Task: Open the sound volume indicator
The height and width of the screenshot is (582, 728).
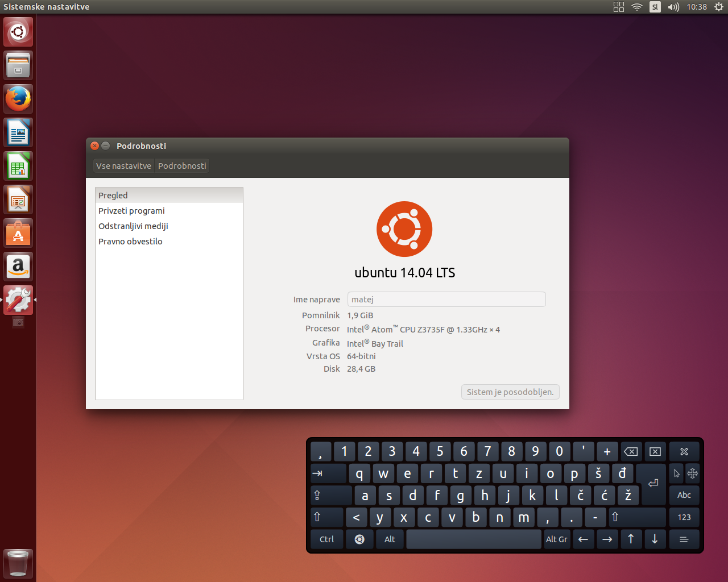Action: (x=673, y=7)
